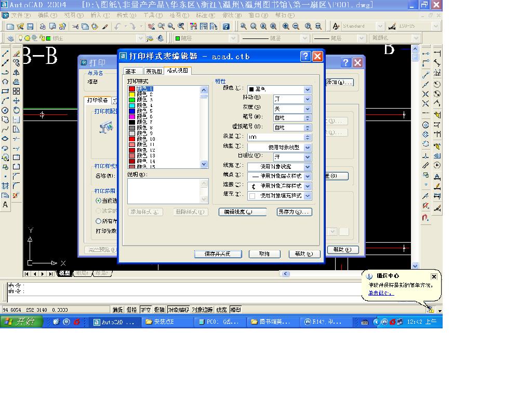Select the blue 颜色 5 swatch row
This screenshot has width=532, height=399.
pos(141,111)
